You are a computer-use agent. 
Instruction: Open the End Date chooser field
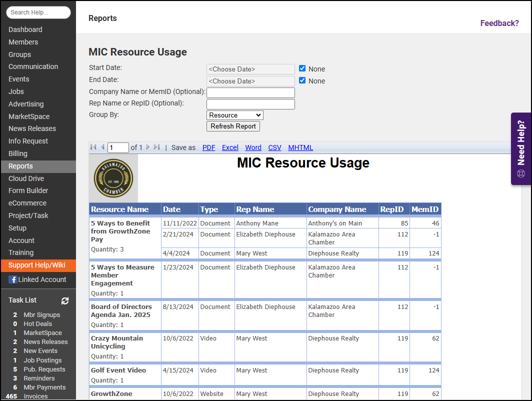(x=250, y=81)
